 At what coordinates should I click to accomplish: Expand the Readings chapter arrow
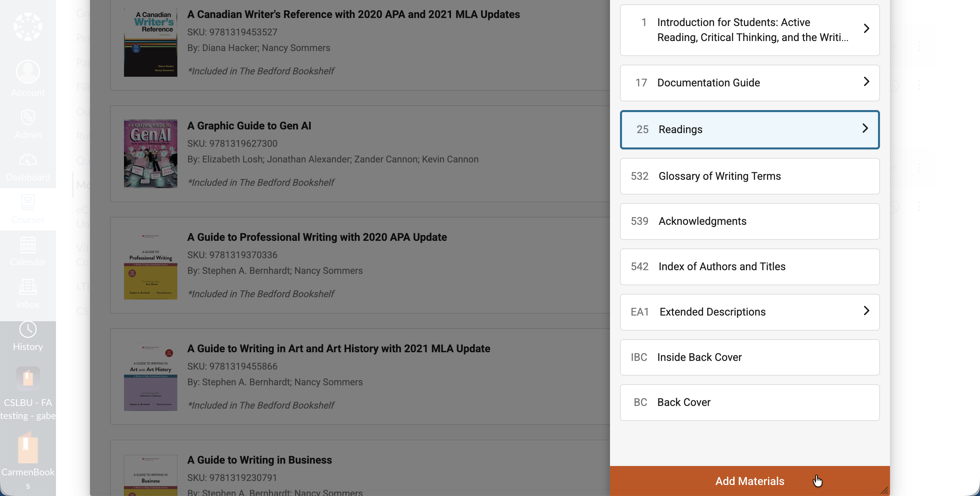865,128
